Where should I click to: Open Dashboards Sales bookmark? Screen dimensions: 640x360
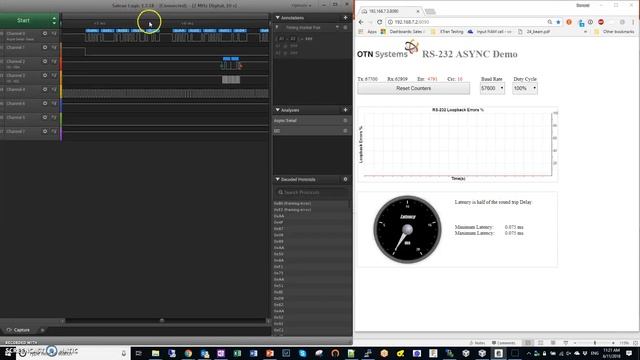403,31
